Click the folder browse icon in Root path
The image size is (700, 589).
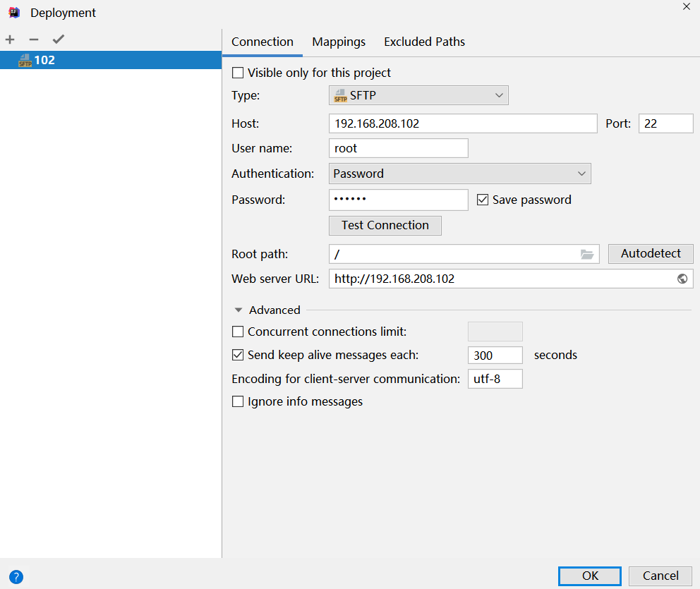point(586,254)
